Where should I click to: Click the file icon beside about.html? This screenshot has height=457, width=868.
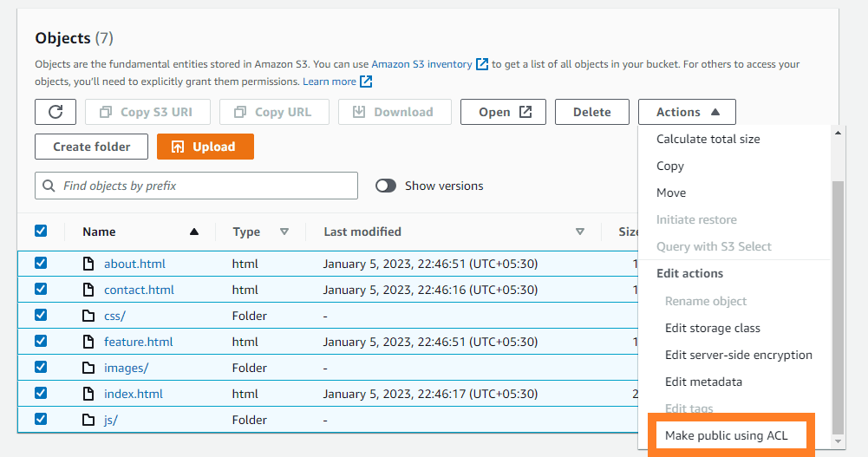(x=88, y=264)
